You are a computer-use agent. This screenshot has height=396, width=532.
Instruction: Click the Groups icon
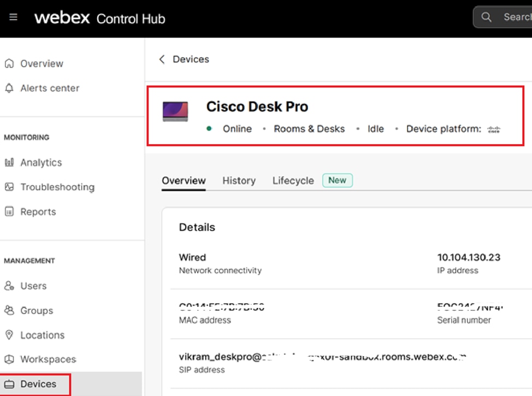(9, 310)
